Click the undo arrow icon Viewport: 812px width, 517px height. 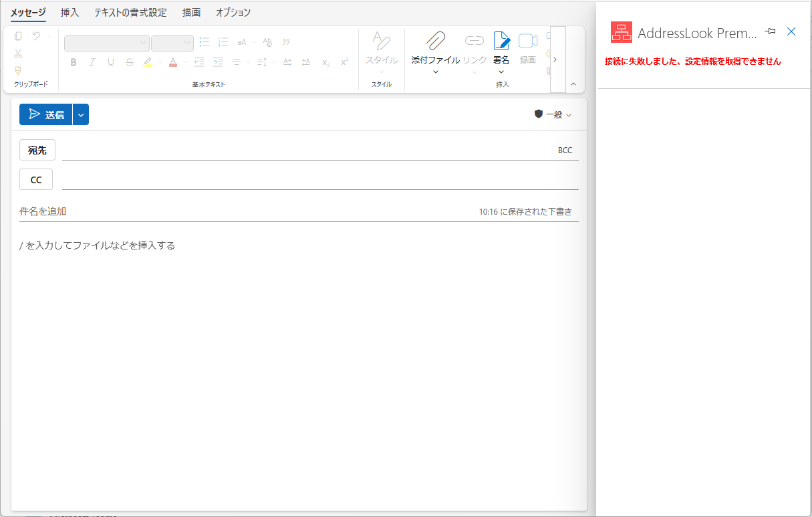36,36
